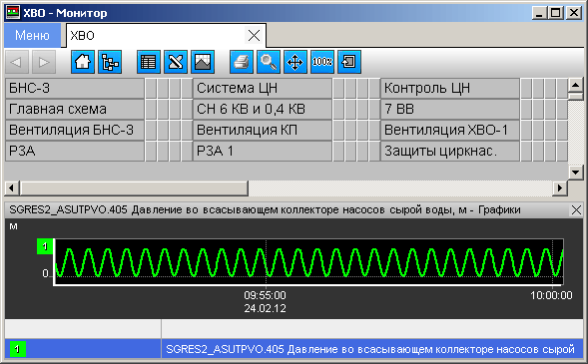The width and height of the screenshot is (588, 364).
Task: Open the hierarchy tree icon
Action: click(x=110, y=62)
